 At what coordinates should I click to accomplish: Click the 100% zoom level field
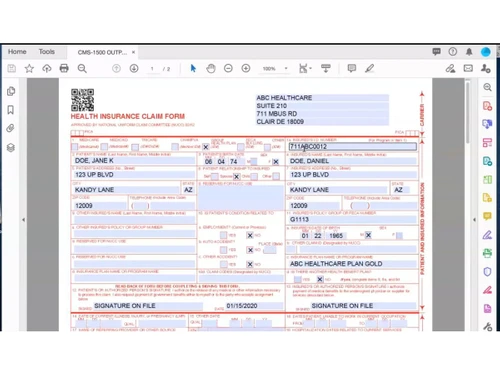pyautogui.click(x=269, y=69)
